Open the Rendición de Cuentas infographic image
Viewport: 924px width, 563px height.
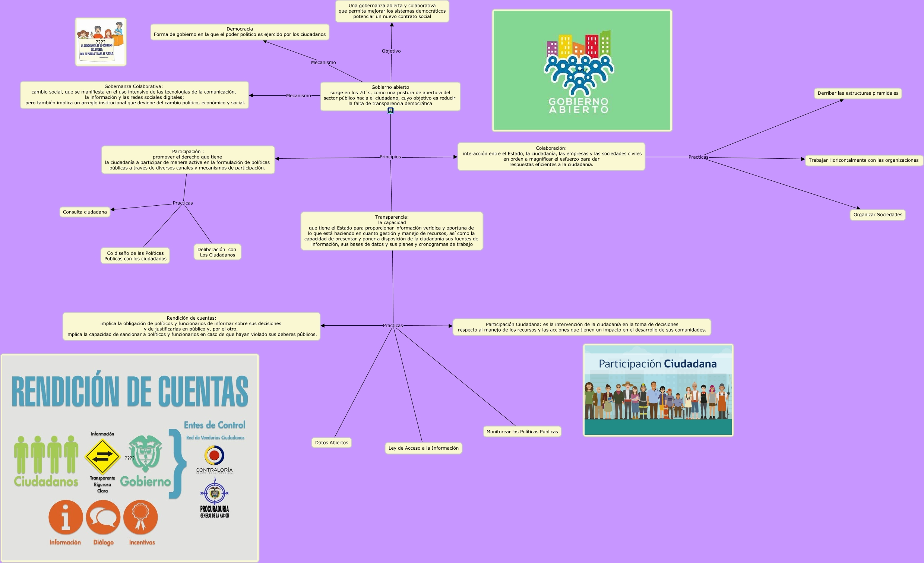(x=130, y=390)
